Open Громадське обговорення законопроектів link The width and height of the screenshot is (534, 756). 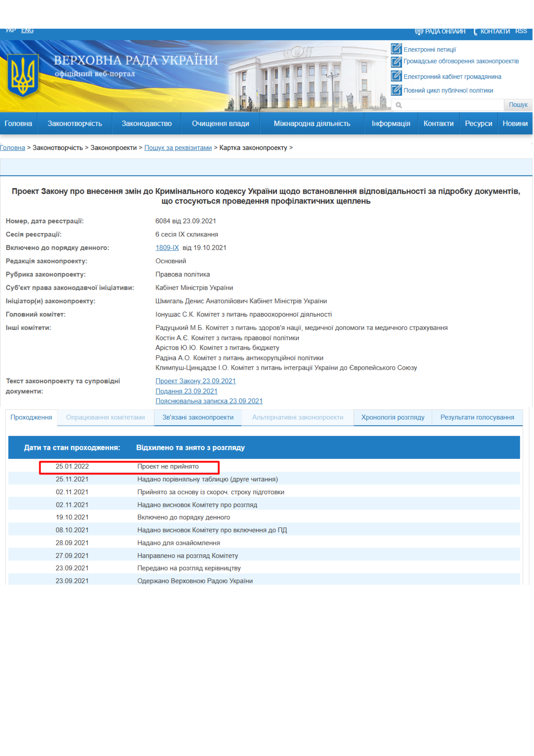coord(461,61)
